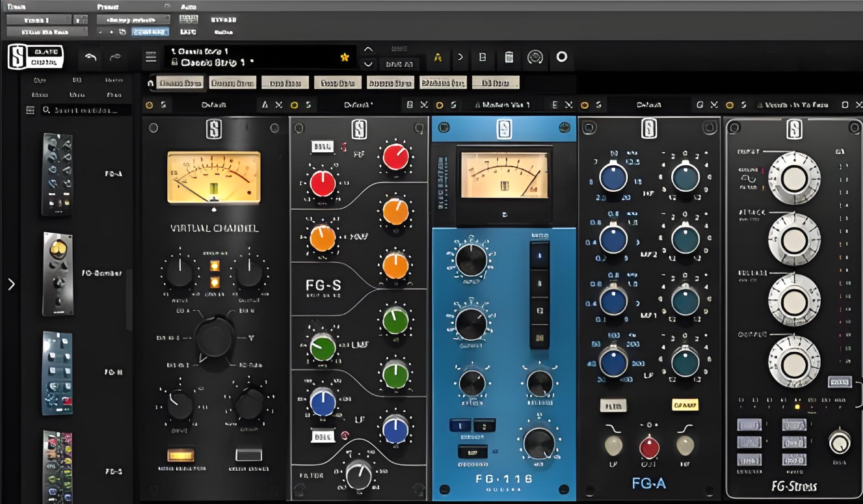This screenshot has width=863, height=504.
Task: Open the round dial settings icon
Action: point(535,57)
